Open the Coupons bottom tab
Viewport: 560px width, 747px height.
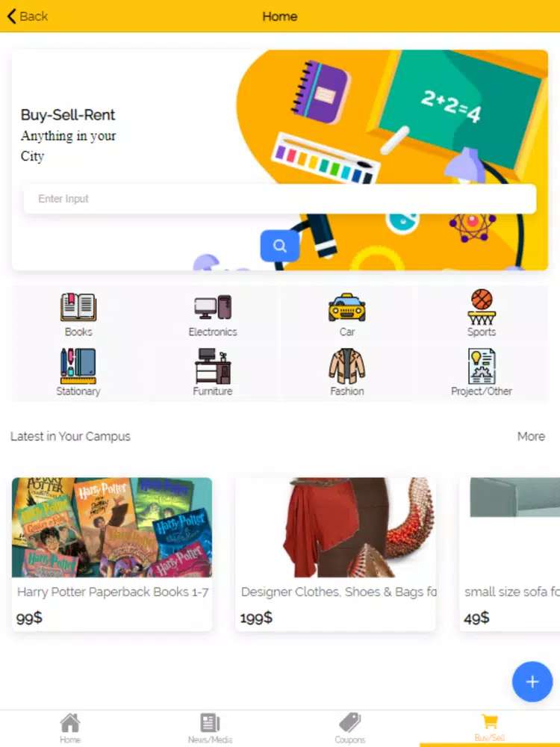coord(350,728)
